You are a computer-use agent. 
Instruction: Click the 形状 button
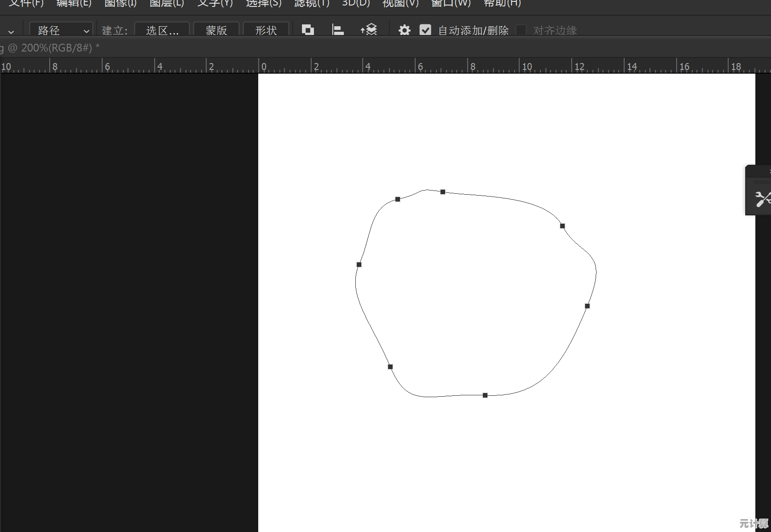click(266, 30)
